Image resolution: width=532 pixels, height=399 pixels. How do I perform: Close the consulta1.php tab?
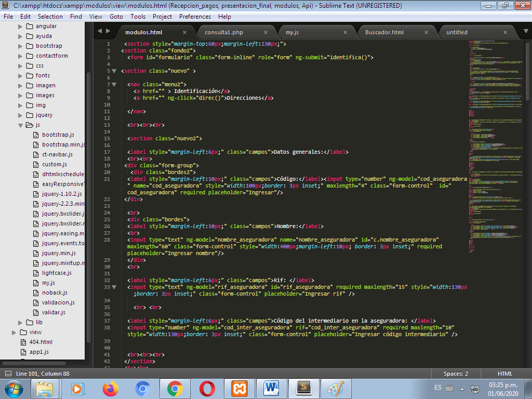(x=266, y=32)
